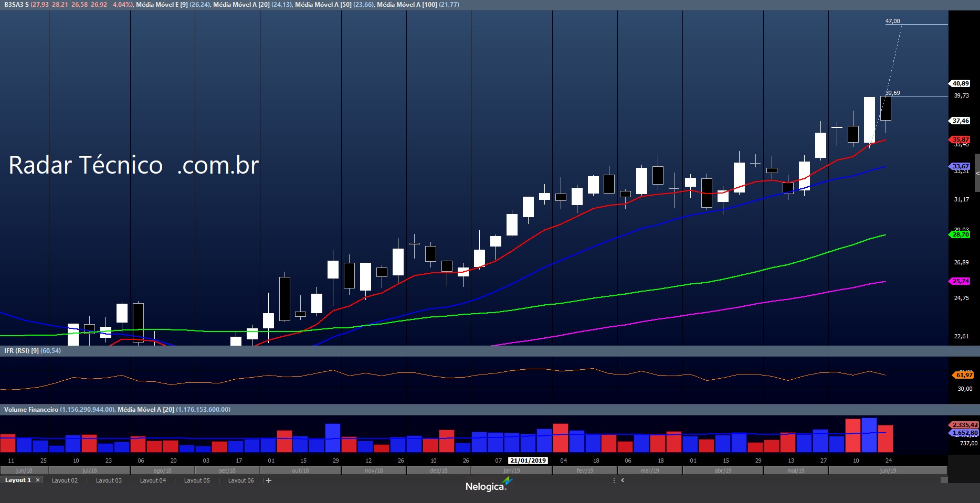
Task: Click the green 28,70 moving average price tag
Action: 961,234
